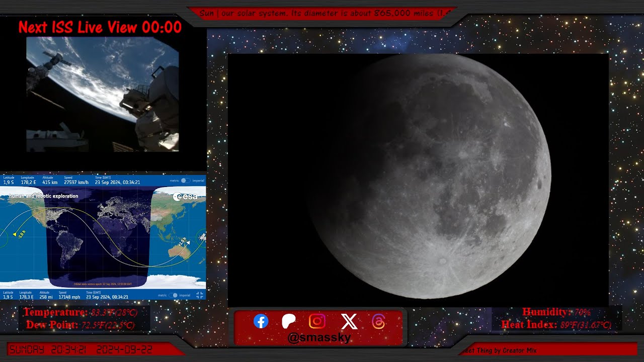Open the Instagram icon
The width and height of the screenshot is (644, 362).
click(x=317, y=321)
